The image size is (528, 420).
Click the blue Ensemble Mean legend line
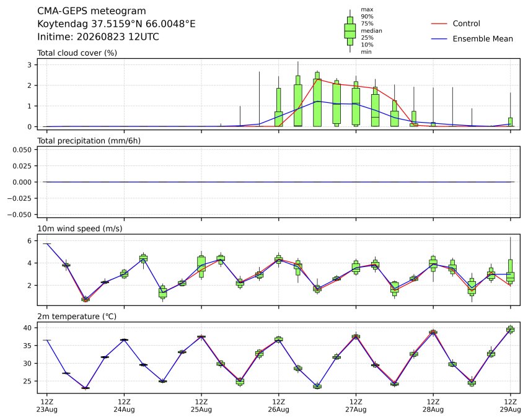point(439,39)
